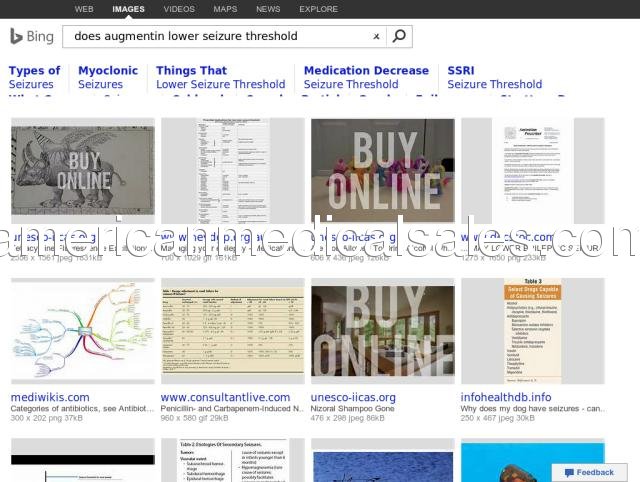Go to the MAPS tab

225,9
